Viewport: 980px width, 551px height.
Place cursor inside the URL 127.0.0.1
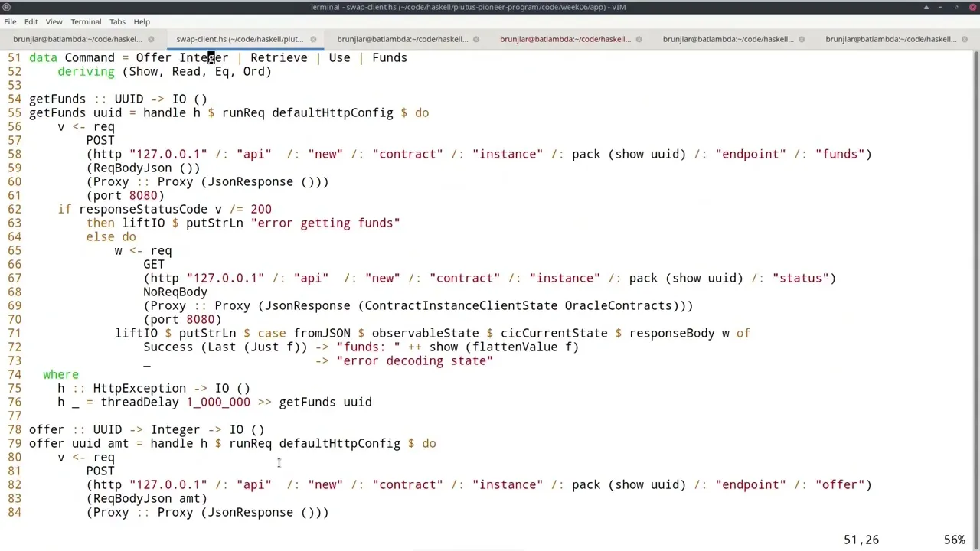[168, 154]
